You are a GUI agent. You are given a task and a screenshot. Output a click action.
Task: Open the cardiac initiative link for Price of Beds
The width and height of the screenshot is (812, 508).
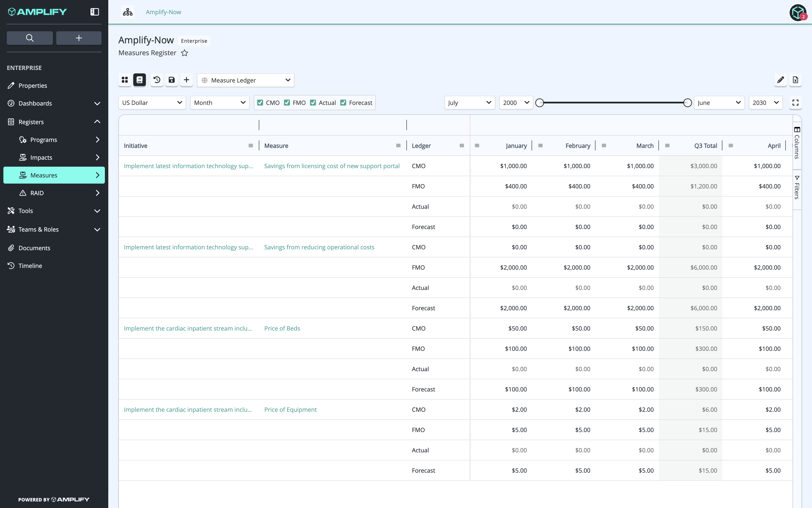[188, 329]
